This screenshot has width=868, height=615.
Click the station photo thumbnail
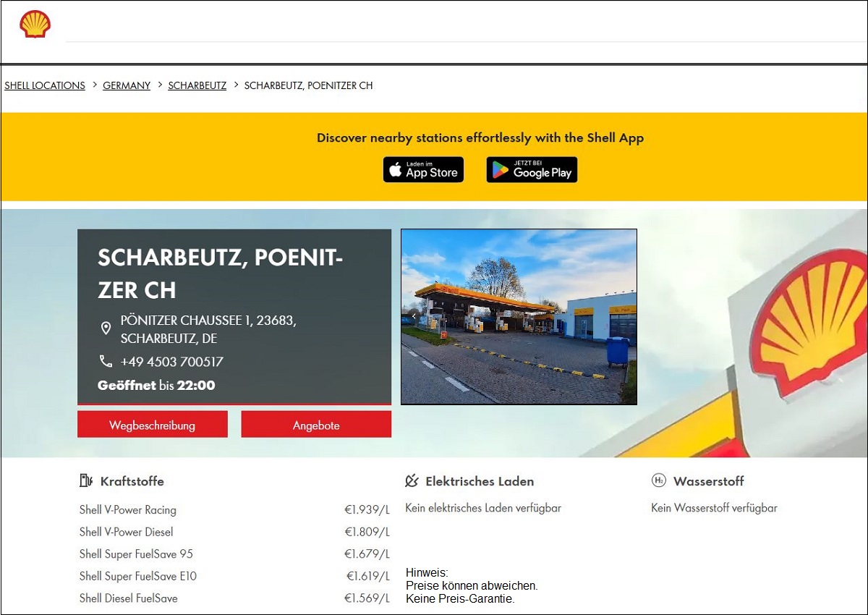point(519,317)
